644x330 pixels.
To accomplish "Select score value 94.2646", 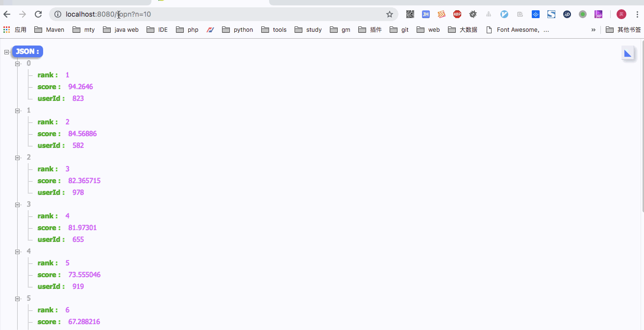I will pos(80,87).
